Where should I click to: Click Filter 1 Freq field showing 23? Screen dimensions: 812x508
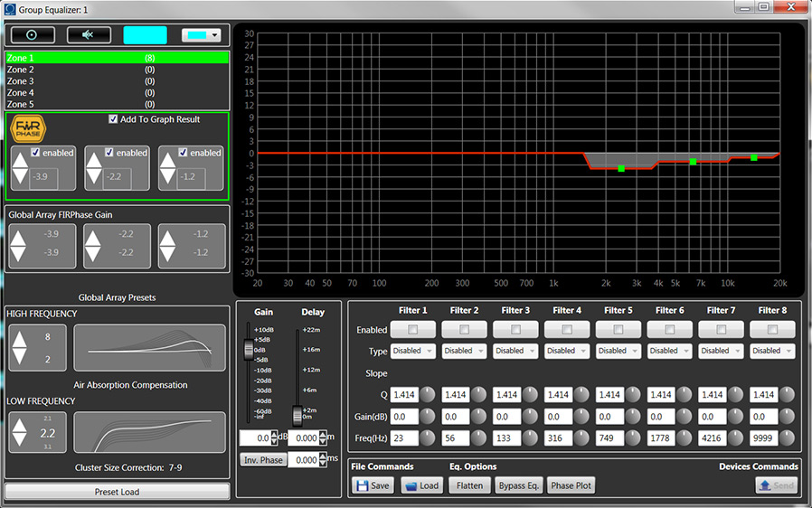404,438
